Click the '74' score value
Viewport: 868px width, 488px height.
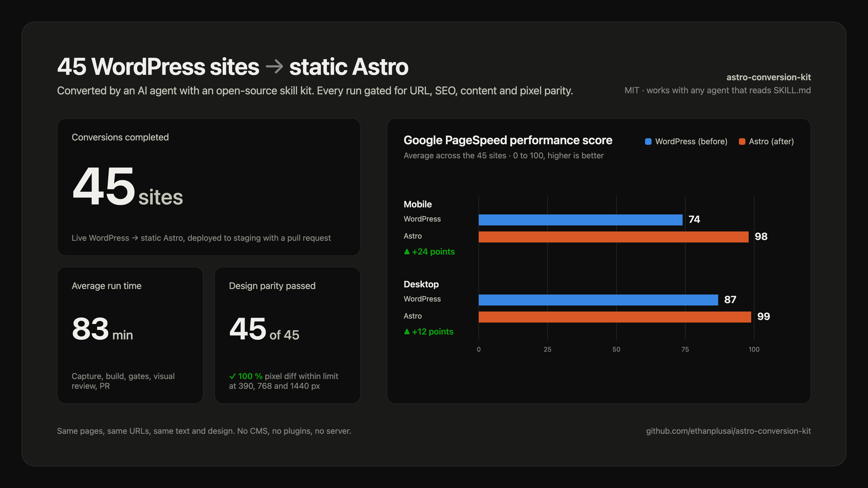(694, 219)
